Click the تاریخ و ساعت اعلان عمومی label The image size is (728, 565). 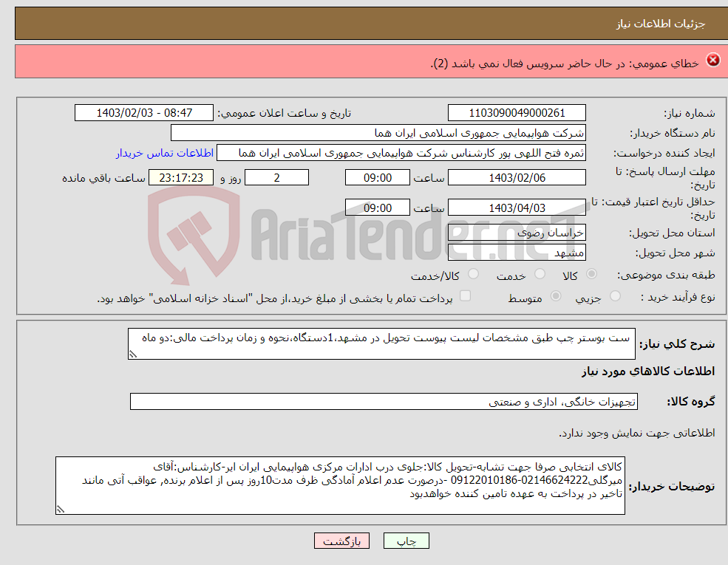click(x=284, y=113)
